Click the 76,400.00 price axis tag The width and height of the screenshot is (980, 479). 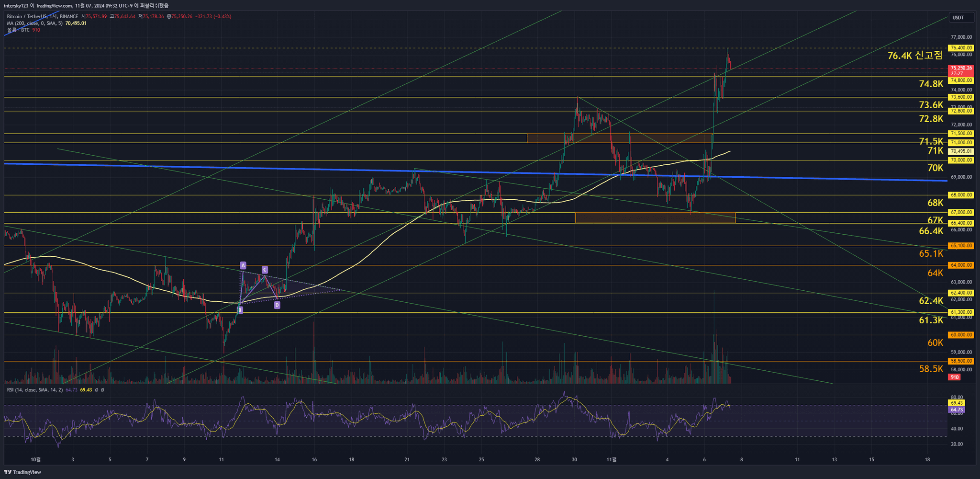[961, 48]
